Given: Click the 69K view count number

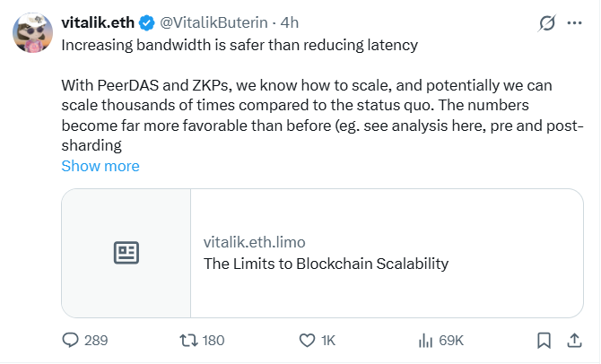Looking at the screenshot, I should (x=452, y=340).
